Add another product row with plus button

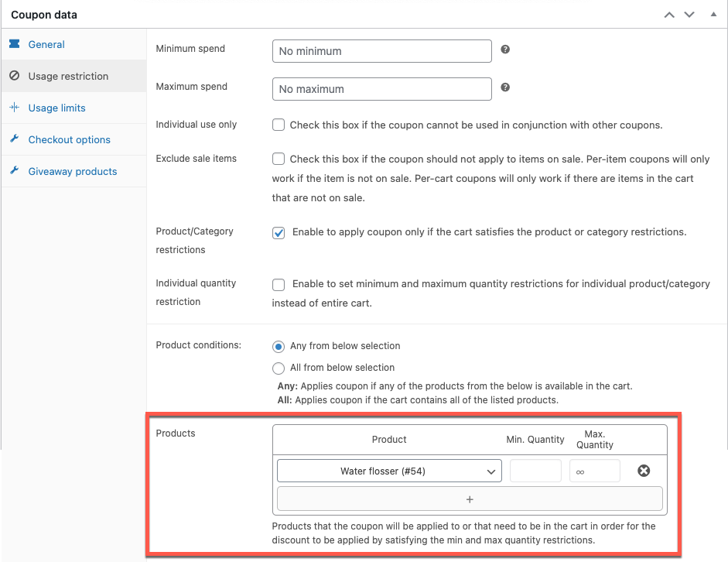tap(470, 499)
